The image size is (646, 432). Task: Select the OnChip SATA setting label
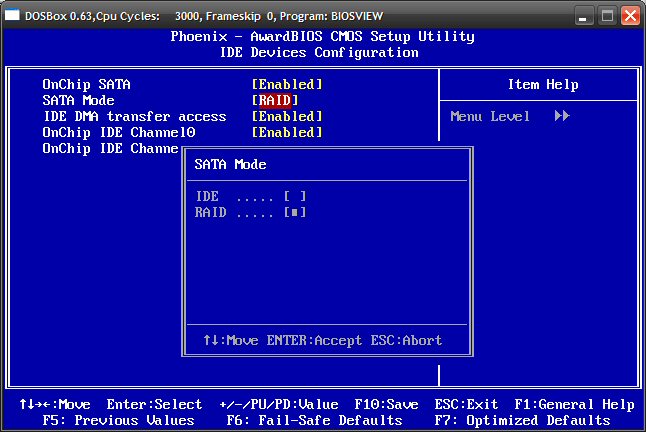click(x=87, y=84)
